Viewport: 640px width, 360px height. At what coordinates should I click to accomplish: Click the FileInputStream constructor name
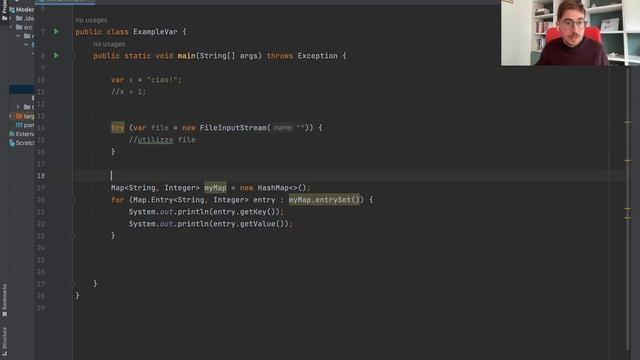click(233, 128)
